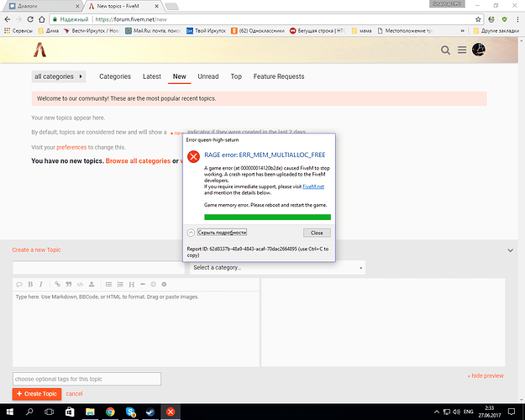Open the emoji picker

point(154,285)
